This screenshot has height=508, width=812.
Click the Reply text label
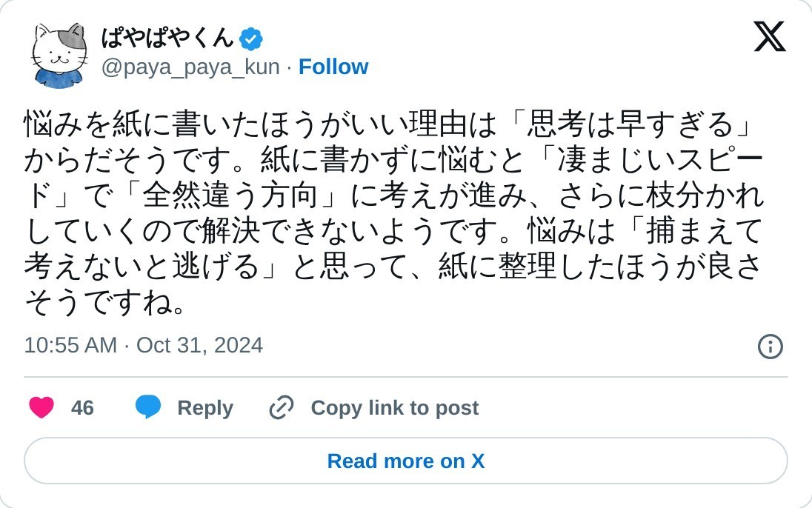coord(205,408)
